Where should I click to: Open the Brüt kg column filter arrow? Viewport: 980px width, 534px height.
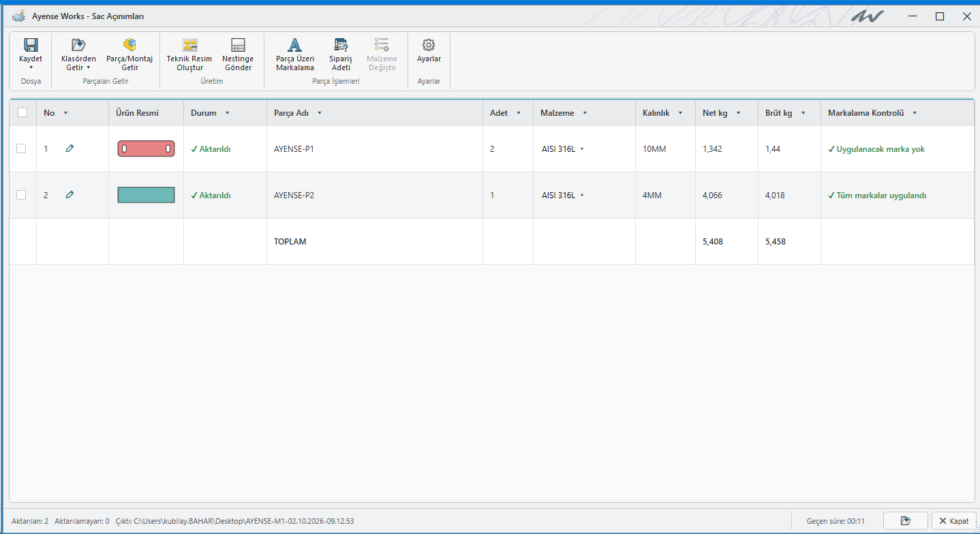point(803,113)
